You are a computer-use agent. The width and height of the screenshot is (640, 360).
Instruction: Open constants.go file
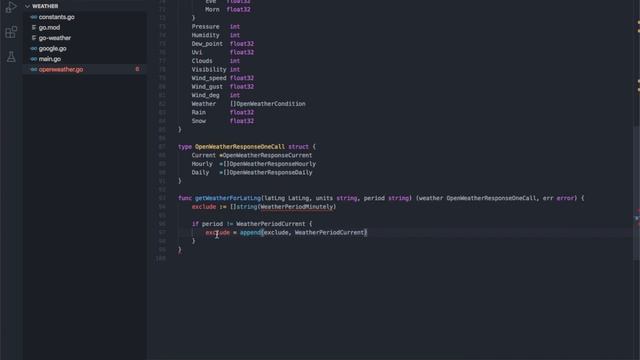click(56, 17)
